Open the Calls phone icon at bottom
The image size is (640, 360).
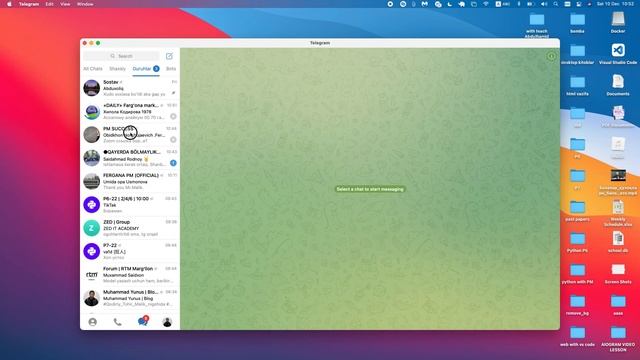(x=118, y=322)
